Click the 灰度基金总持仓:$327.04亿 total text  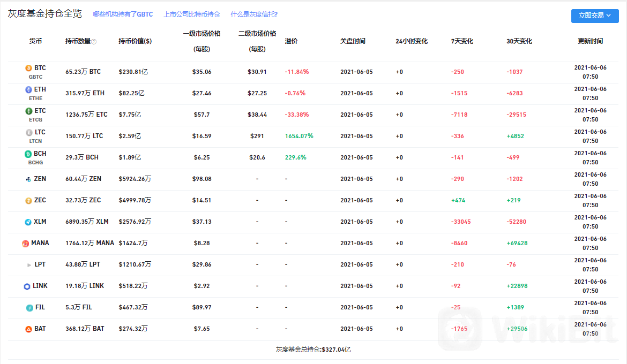(313, 350)
